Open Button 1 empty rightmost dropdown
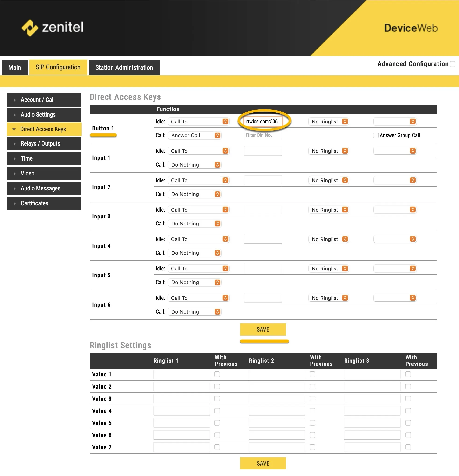Screen dimensions: 459x476 click(395, 121)
